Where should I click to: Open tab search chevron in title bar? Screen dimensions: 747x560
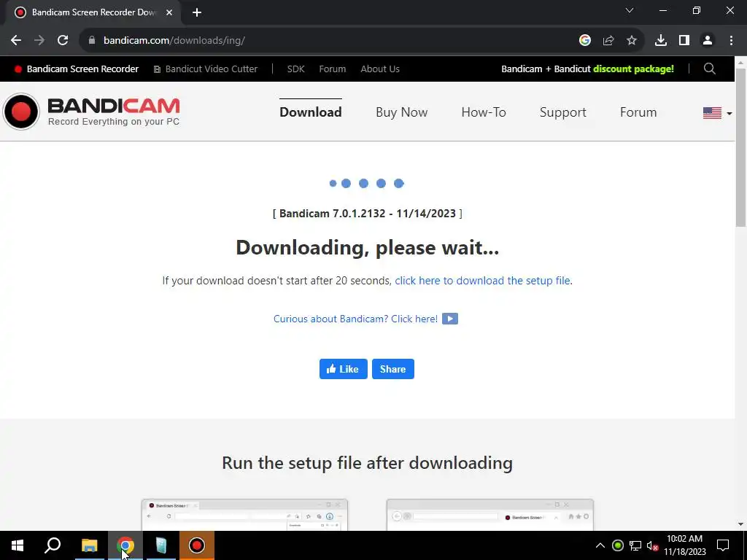[x=630, y=10]
